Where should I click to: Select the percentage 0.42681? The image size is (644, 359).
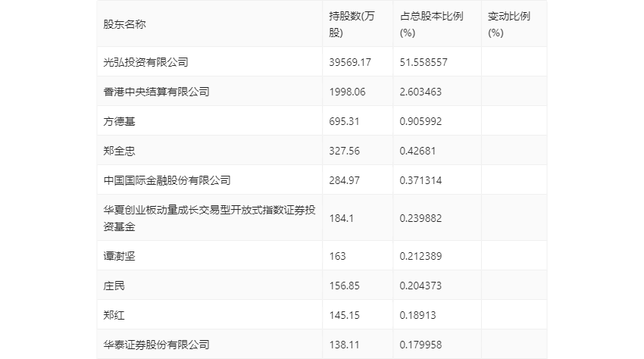tap(417, 151)
